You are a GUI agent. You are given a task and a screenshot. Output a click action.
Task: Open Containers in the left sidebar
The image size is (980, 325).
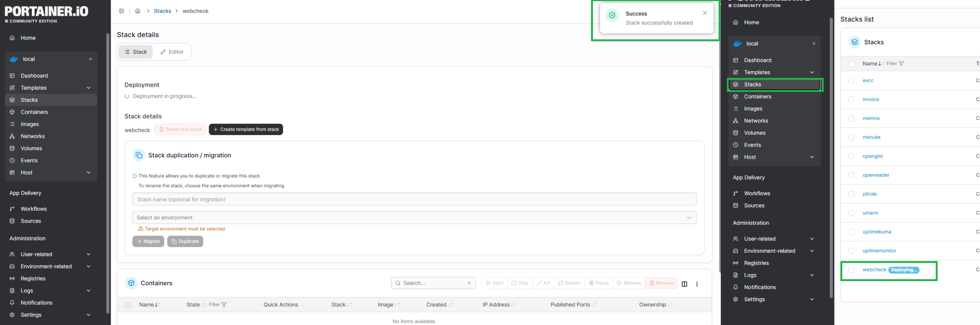pyautogui.click(x=51, y=112)
